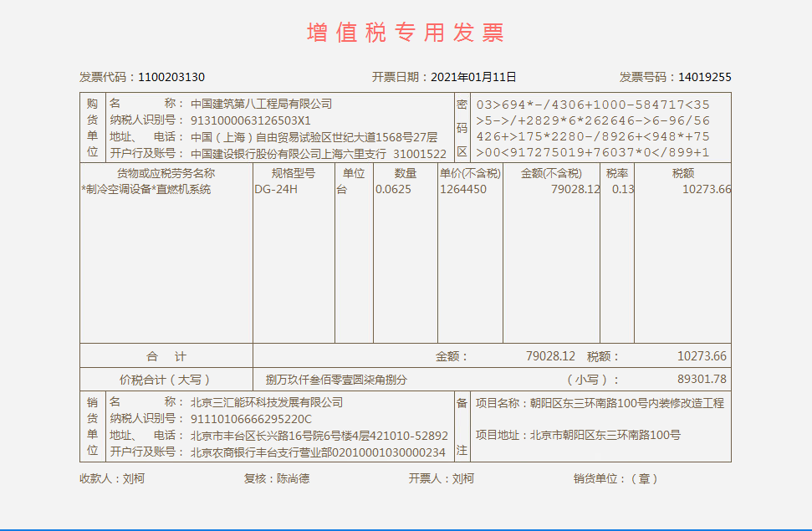The image size is (812, 531).
Task: Click the 货物或应税劳务名称 column header
Action: [166, 173]
